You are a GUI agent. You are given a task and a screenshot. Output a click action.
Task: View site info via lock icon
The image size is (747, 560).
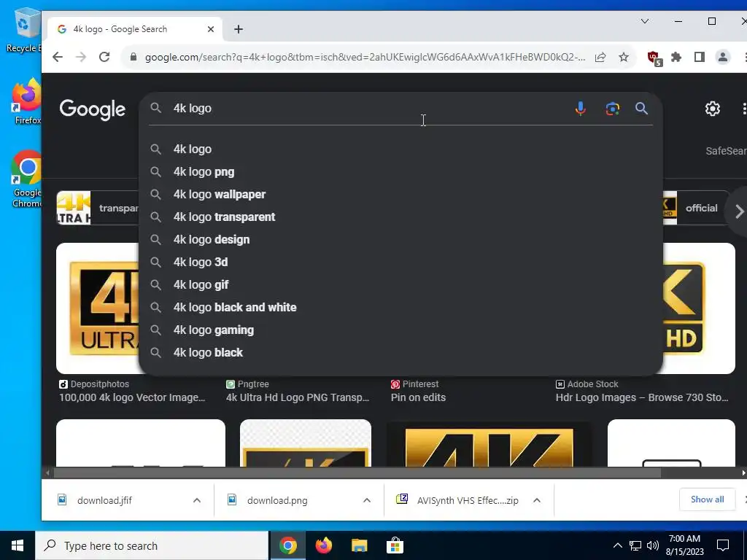pos(134,57)
